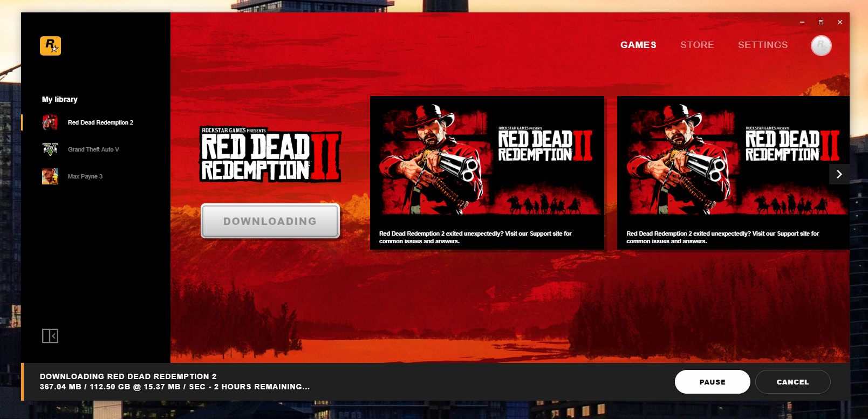Minimize the launcher window
868x419 pixels.
coord(802,22)
